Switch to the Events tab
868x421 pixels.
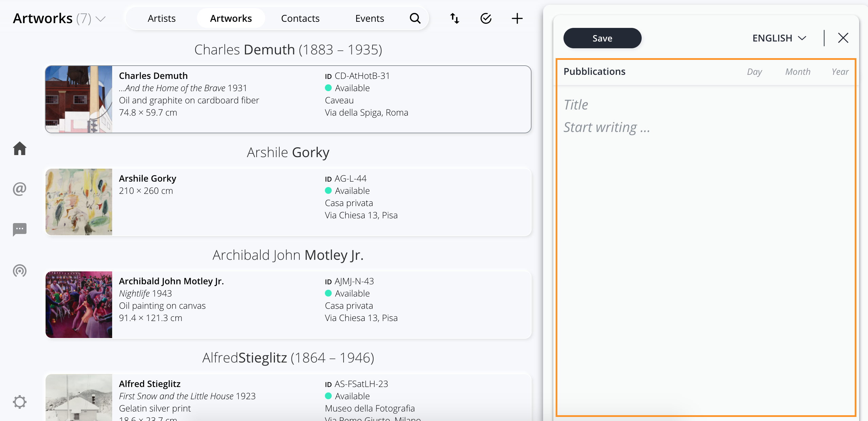click(370, 18)
